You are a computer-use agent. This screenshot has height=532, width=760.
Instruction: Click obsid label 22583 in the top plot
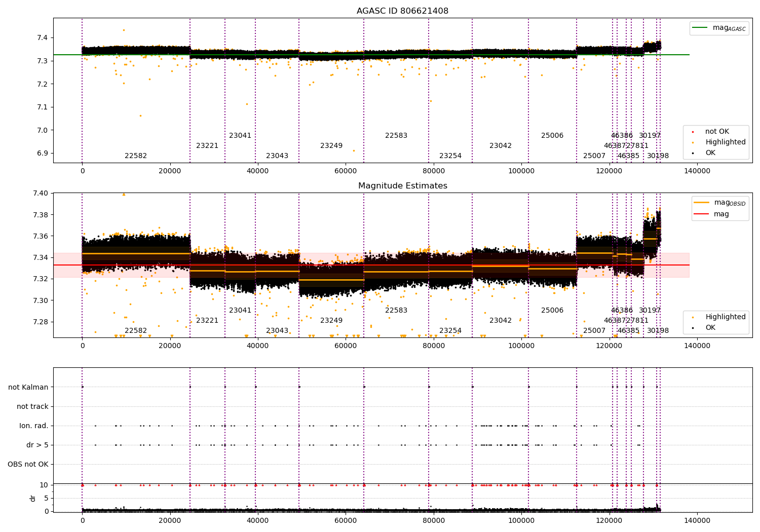coord(396,136)
